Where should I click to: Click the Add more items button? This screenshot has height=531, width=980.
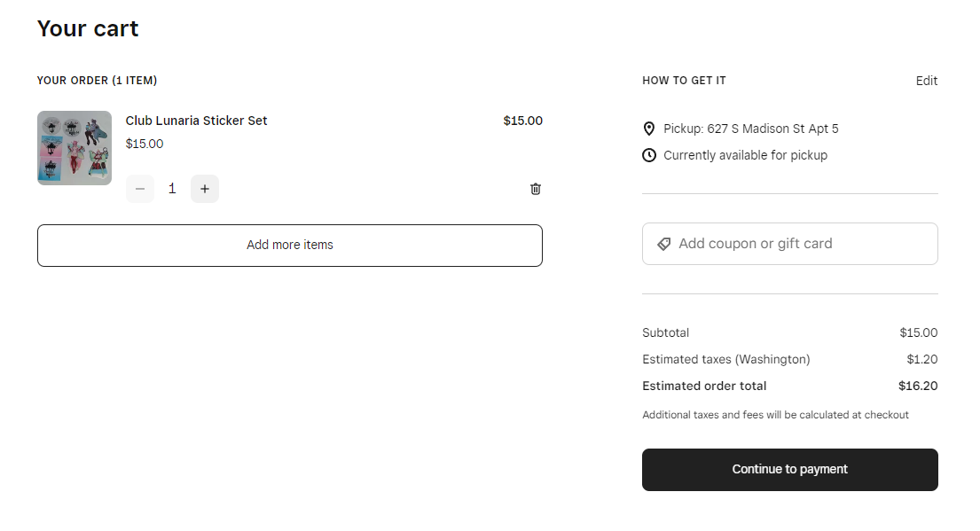coord(289,245)
